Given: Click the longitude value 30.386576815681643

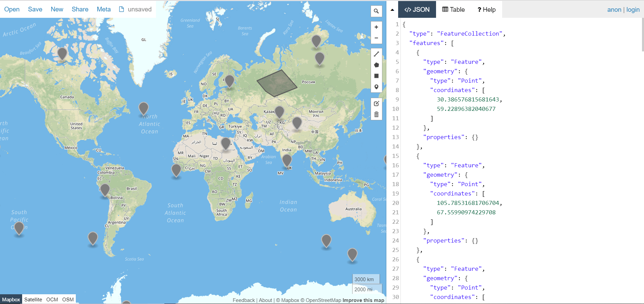Looking at the screenshot, I should [468, 99].
